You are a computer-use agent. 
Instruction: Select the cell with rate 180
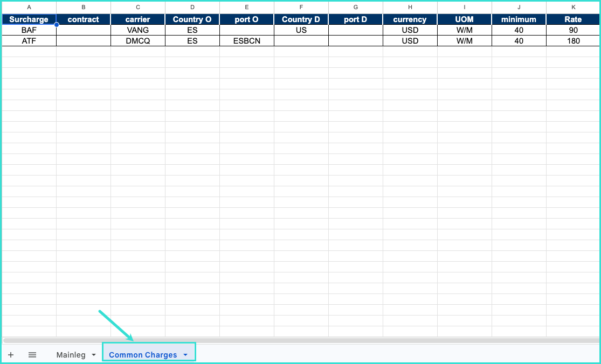click(x=573, y=41)
